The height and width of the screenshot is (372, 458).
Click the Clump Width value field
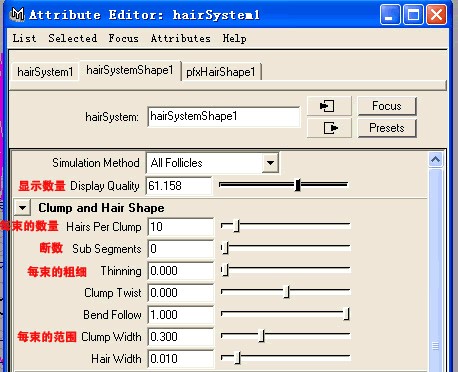pos(180,337)
